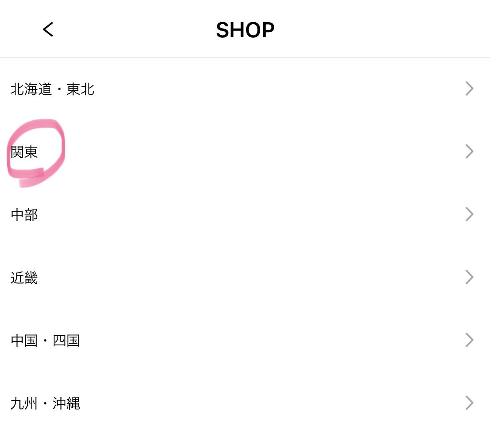Select the 関東 region label
Image resolution: width=490 pixels, height=448 pixels.
pyautogui.click(x=24, y=152)
